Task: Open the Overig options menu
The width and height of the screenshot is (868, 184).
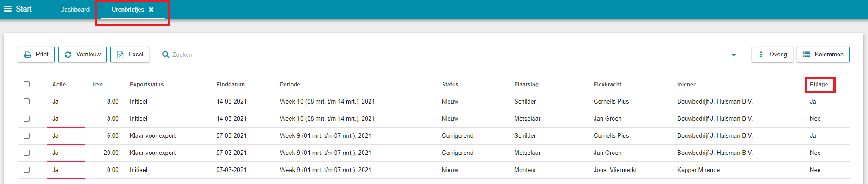Action: click(772, 55)
